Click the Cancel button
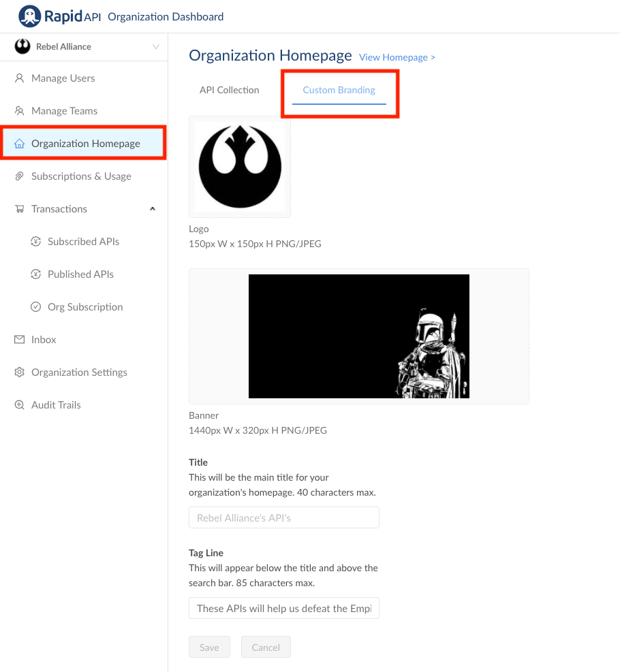Screen dimensions: 620x672 click(x=266, y=647)
